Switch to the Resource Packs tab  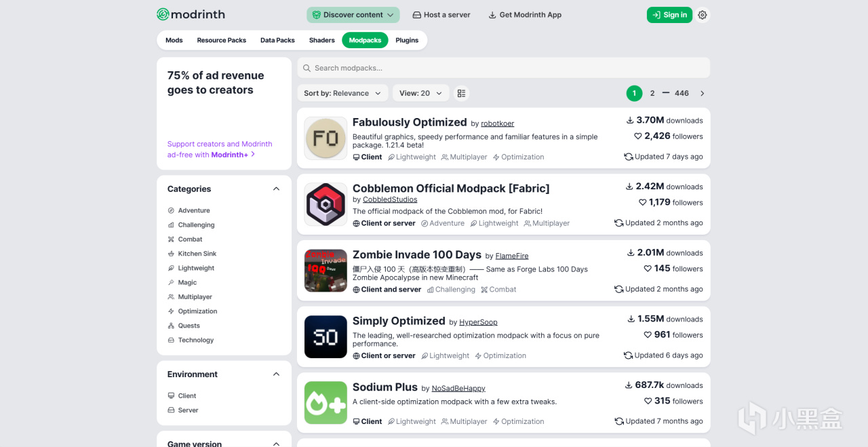click(x=222, y=40)
